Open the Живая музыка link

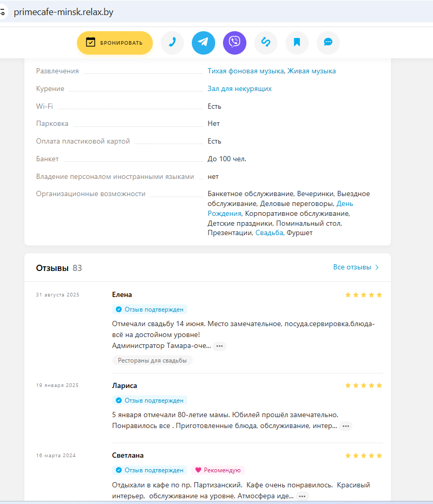click(x=311, y=71)
